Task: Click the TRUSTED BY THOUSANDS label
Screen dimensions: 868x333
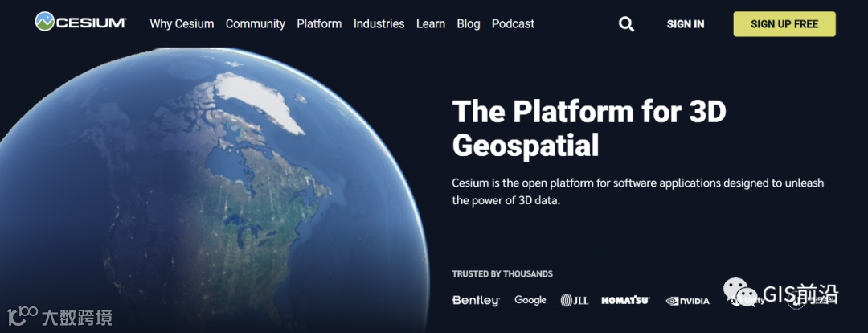Action: (502, 273)
